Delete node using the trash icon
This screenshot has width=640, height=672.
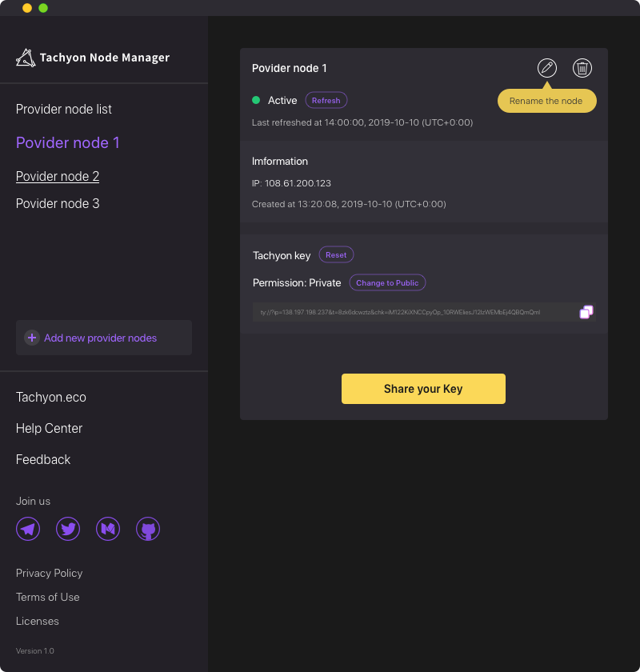[582, 68]
